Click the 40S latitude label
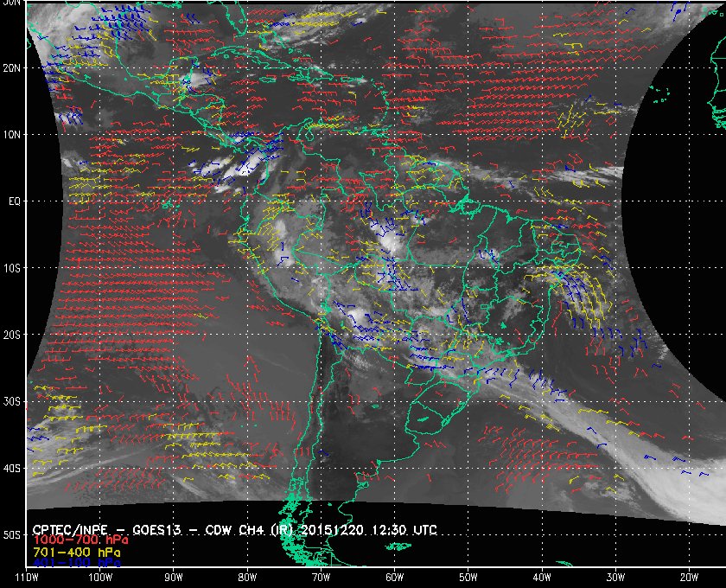726x588 pixels. (x=11, y=469)
